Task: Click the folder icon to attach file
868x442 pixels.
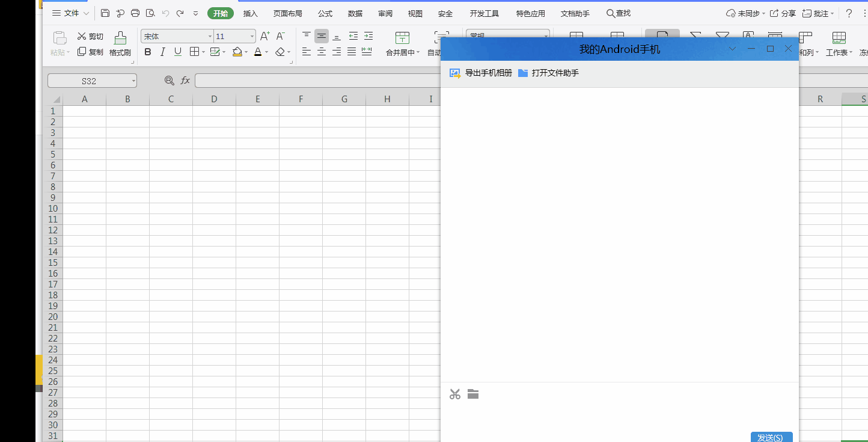Action: (x=473, y=394)
